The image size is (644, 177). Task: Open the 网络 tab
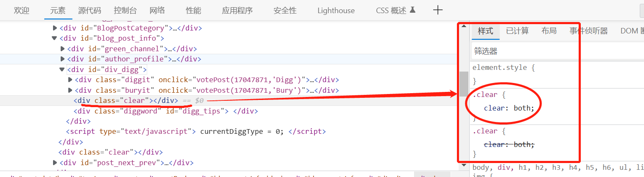(157, 11)
